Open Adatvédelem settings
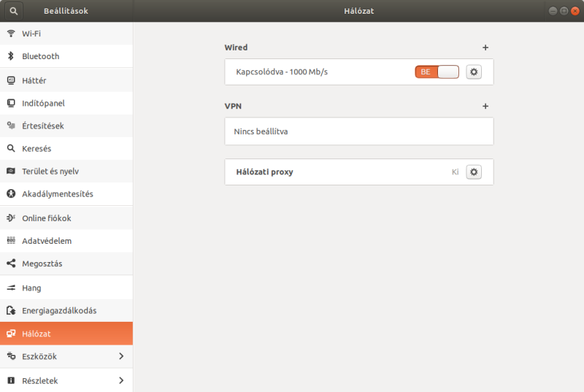This screenshot has width=584, height=392. (66, 241)
